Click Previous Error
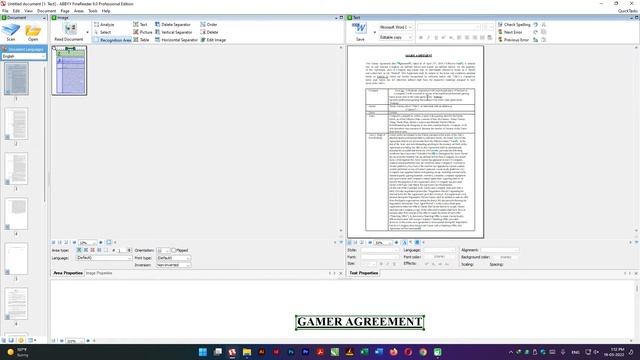This screenshot has height=360, width=640. tap(513, 40)
